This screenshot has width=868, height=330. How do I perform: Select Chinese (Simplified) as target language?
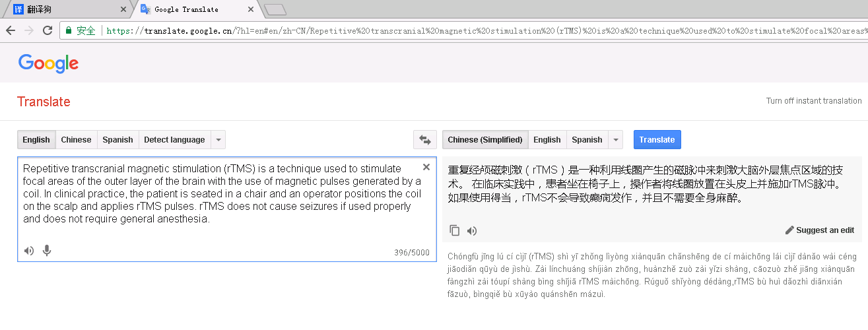[485, 140]
